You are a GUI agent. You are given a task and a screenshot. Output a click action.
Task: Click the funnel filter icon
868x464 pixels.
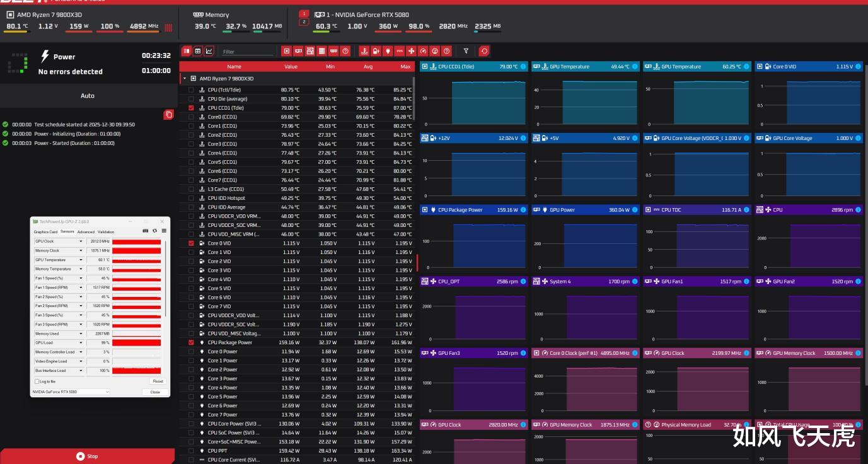[x=466, y=51]
